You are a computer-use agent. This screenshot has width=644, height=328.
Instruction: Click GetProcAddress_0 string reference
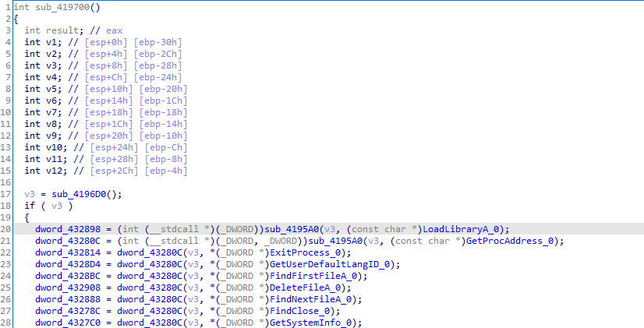coord(509,241)
